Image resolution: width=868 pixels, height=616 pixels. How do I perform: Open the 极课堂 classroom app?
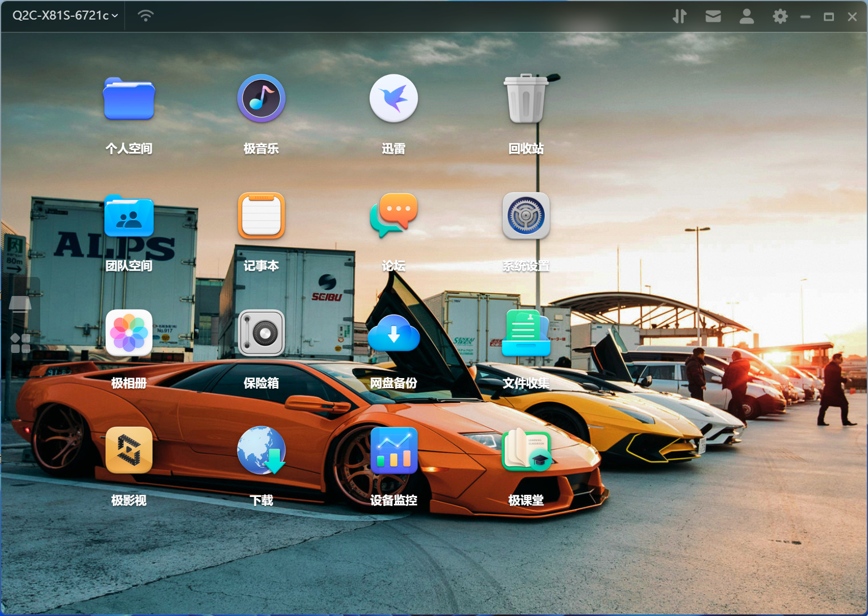[526, 451]
